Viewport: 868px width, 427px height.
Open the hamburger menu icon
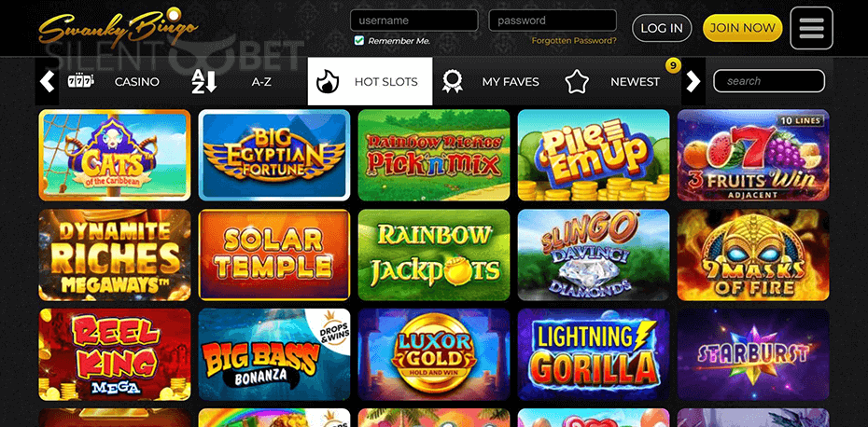(812, 28)
